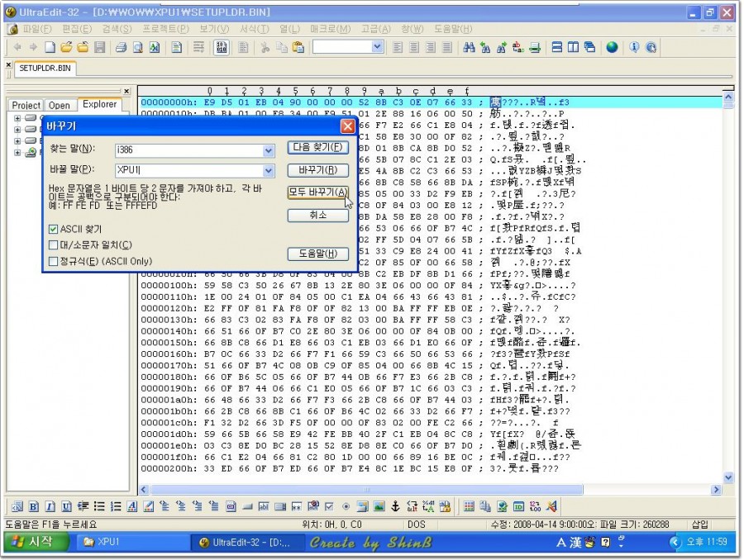
Task: Expand the second drive tree node
Action: 17,130
